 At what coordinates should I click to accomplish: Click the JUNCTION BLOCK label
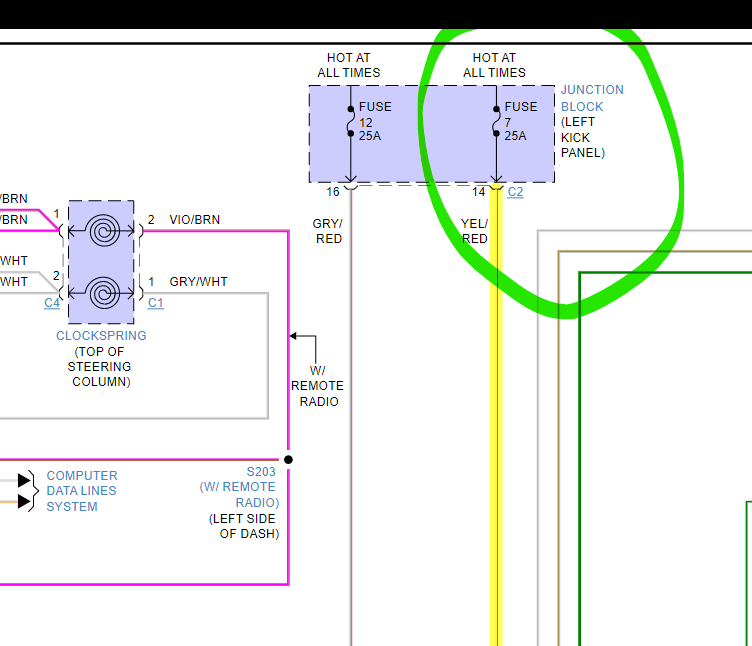point(591,98)
